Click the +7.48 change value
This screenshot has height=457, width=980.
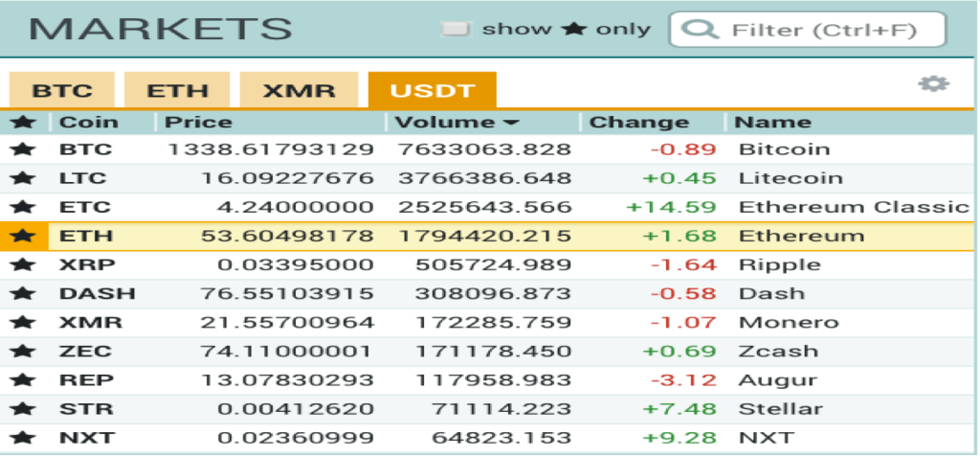point(679,408)
